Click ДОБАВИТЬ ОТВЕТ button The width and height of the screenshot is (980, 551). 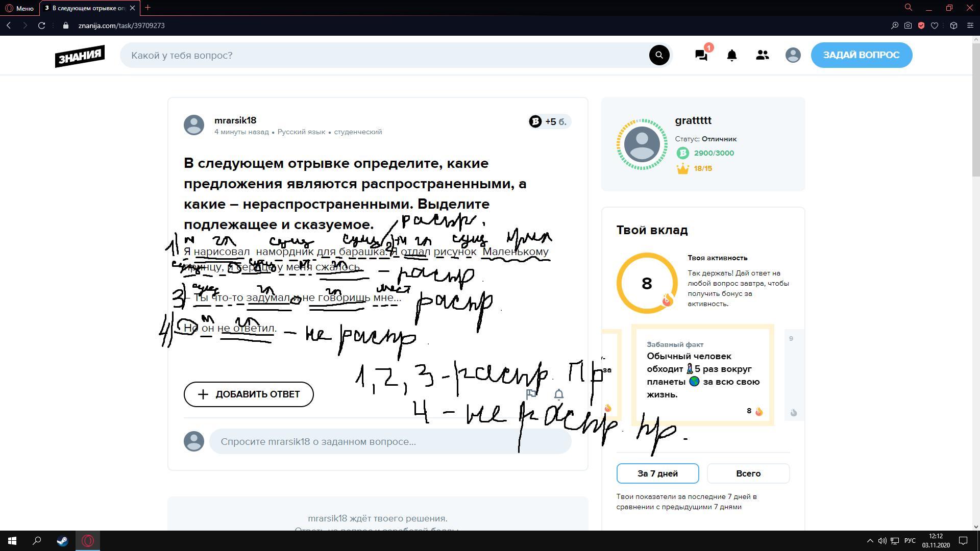click(249, 394)
